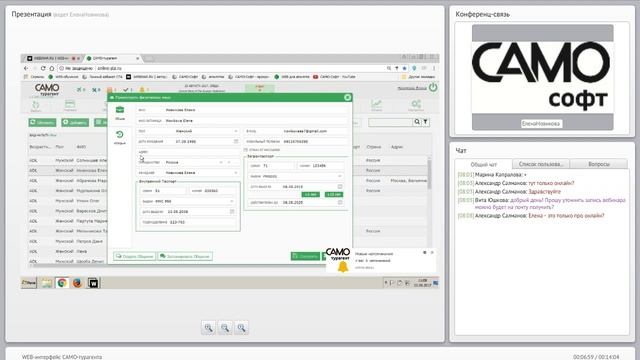Open the notification popup settings gear
The width and height of the screenshot is (640, 360).
[x=424, y=253]
